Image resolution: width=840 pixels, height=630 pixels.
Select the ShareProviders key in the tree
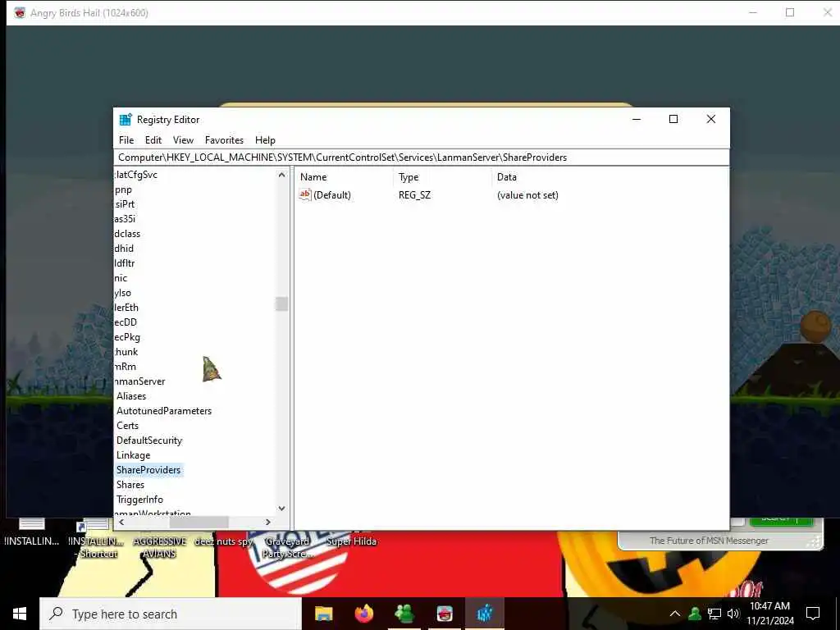click(148, 470)
